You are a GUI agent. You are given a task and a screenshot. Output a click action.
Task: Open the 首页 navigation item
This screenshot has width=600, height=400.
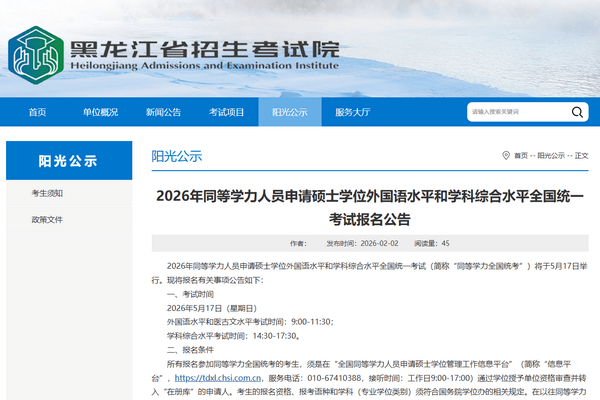point(38,112)
